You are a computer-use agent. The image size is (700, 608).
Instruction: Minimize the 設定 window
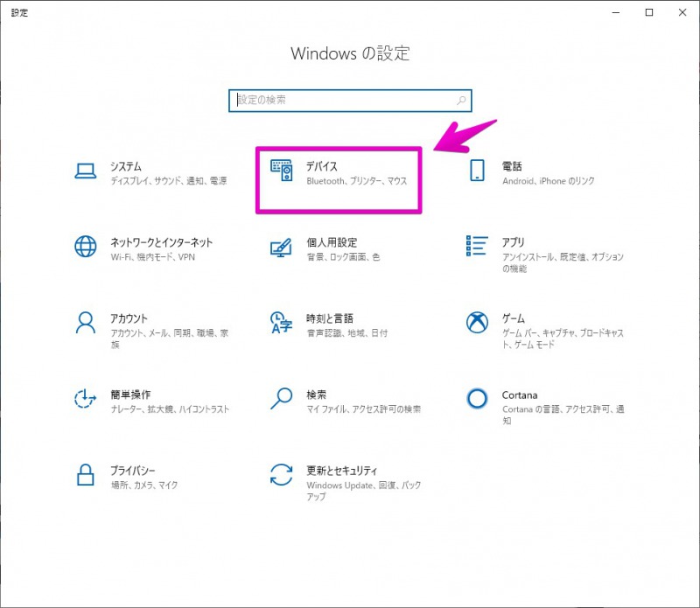[616, 12]
